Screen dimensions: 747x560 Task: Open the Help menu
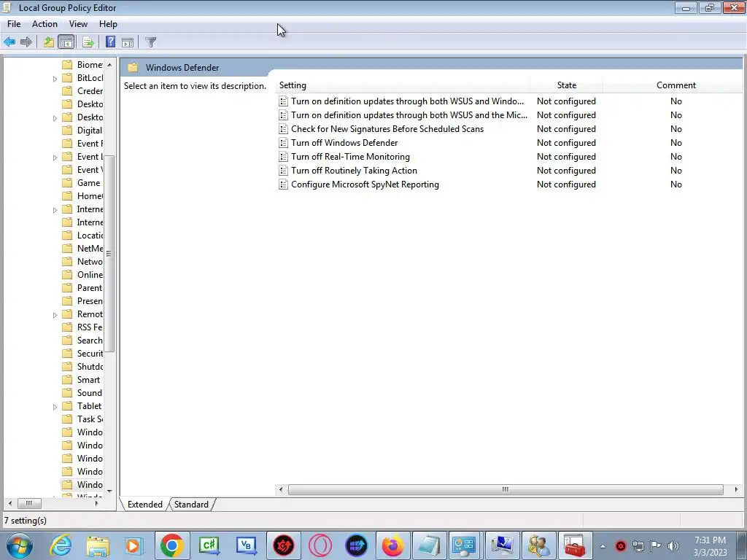(108, 24)
